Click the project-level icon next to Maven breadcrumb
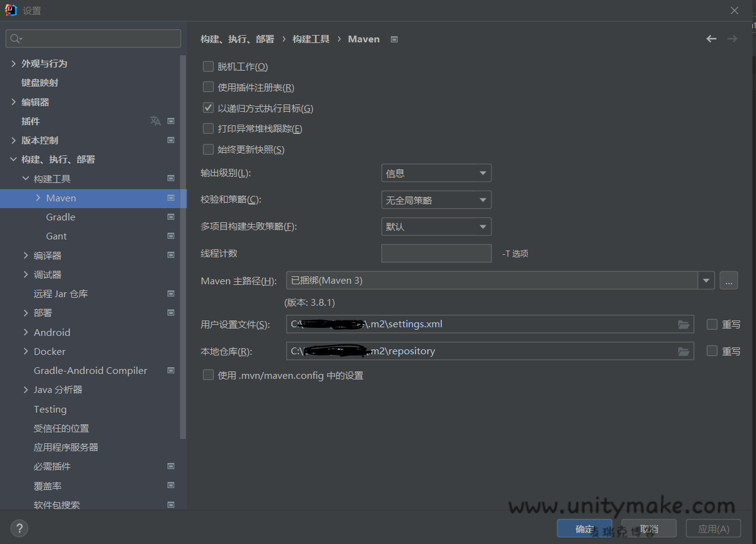This screenshot has width=756, height=544. (394, 39)
